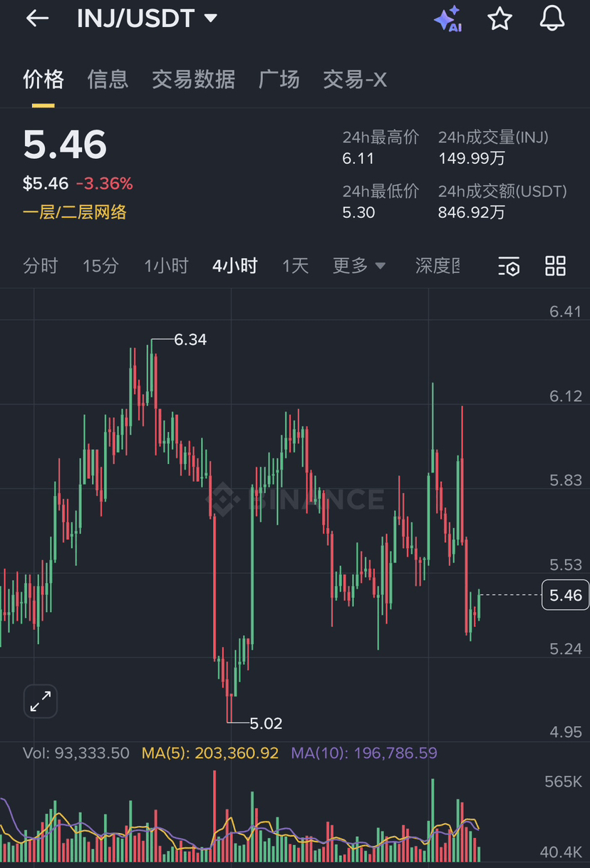Switch to the 信息 tab
Viewport: 590px width, 868px height.
coord(108,79)
